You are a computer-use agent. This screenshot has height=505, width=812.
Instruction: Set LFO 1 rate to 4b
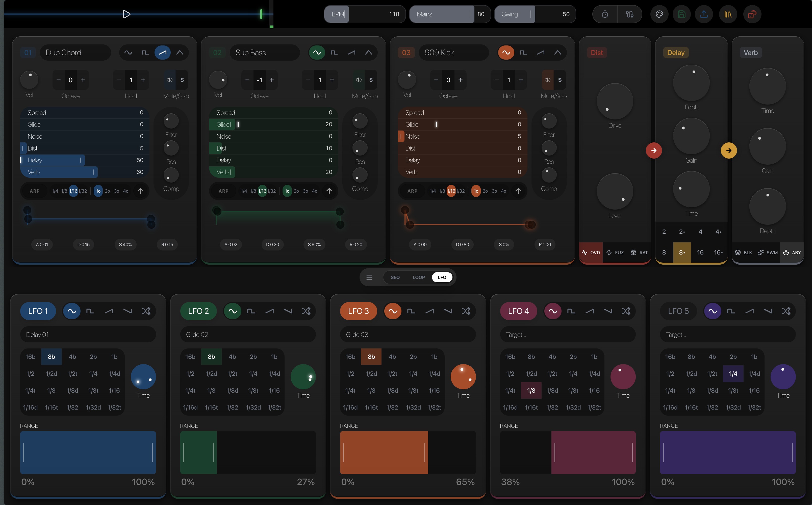coord(72,357)
